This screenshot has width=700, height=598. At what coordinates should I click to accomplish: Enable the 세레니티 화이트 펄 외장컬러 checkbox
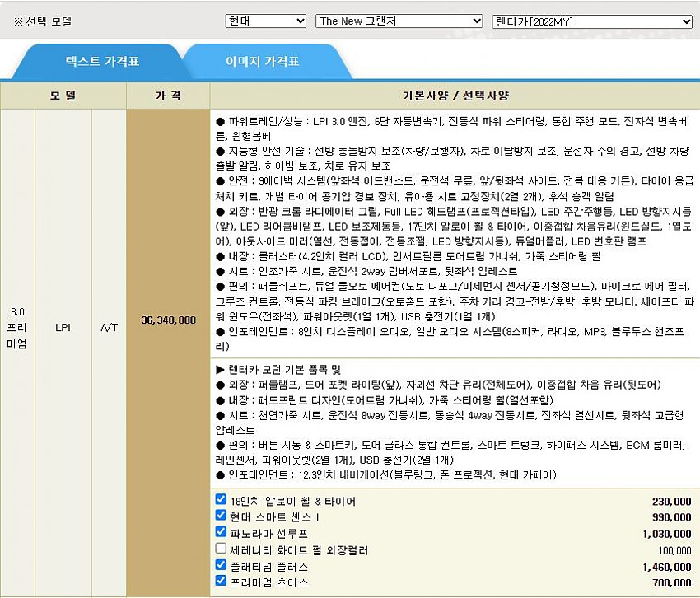pos(221,549)
